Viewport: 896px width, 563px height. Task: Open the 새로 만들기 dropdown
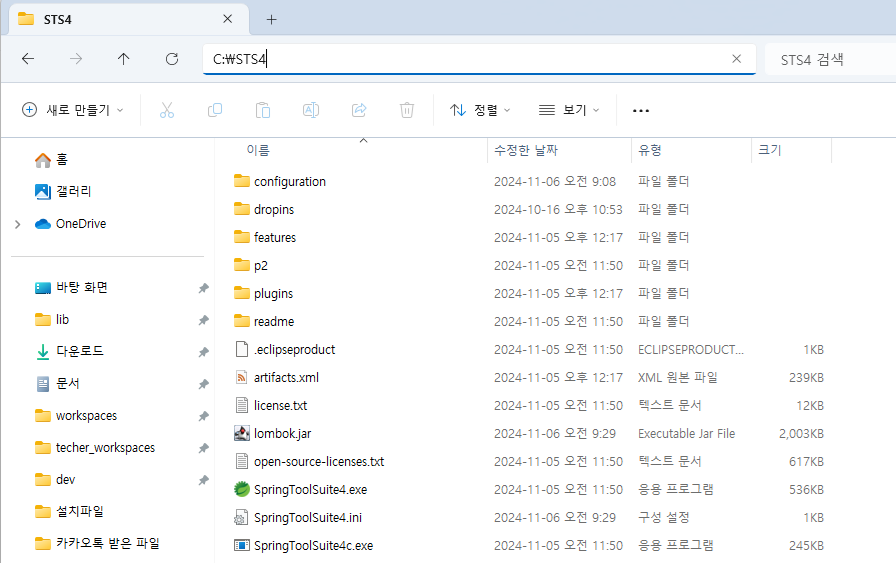pos(73,110)
